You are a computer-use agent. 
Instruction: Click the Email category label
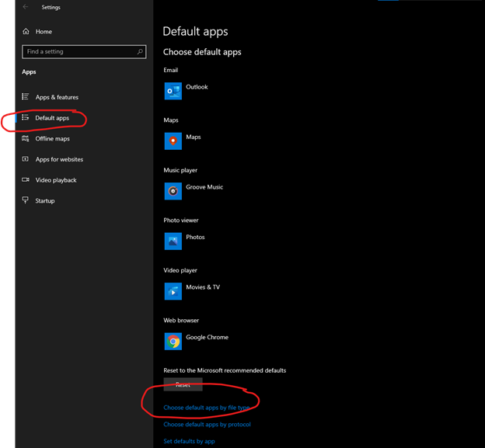pos(171,70)
